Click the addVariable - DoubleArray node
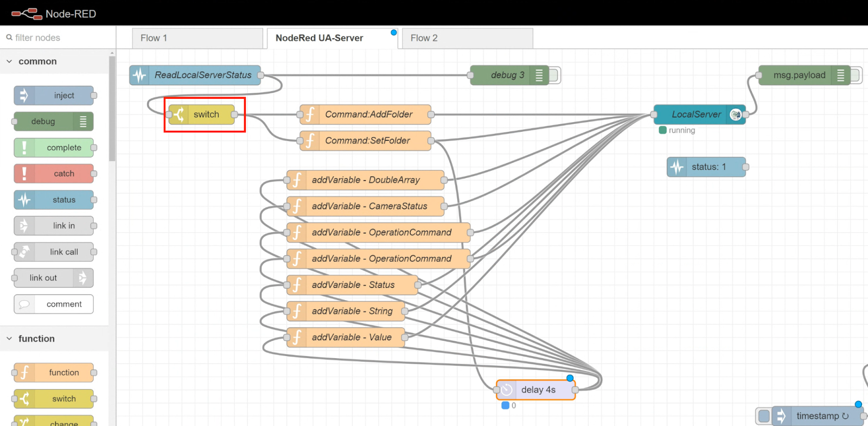Image resolution: width=868 pixels, height=426 pixels. pyautogui.click(x=366, y=180)
